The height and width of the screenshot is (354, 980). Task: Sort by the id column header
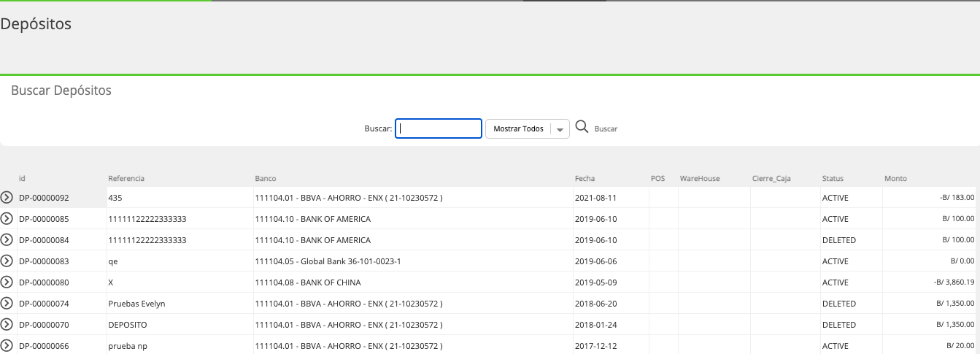pyautogui.click(x=23, y=178)
